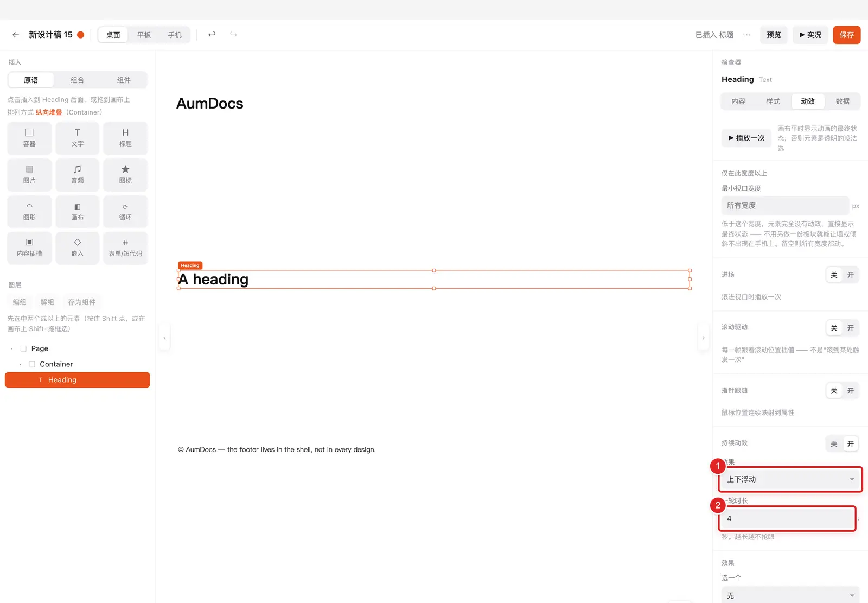Insert an 嵌入 embed element
The width and height of the screenshot is (868, 603).
(x=78, y=248)
